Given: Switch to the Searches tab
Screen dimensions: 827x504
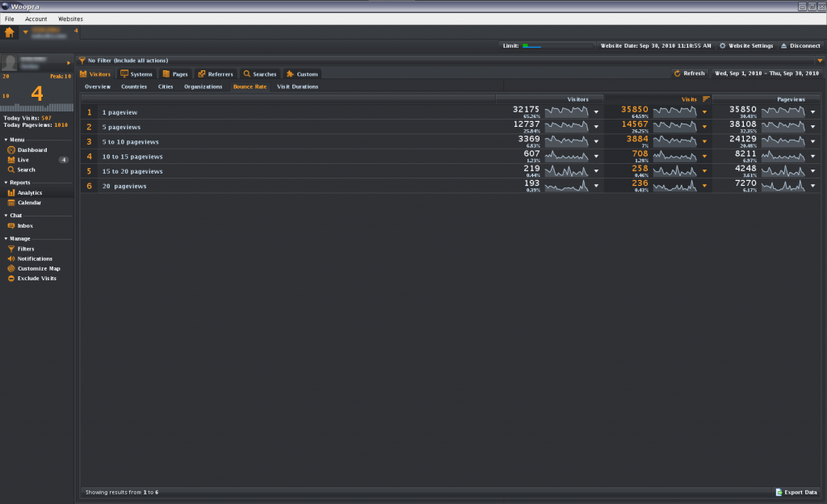Looking at the screenshot, I should point(259,73).
